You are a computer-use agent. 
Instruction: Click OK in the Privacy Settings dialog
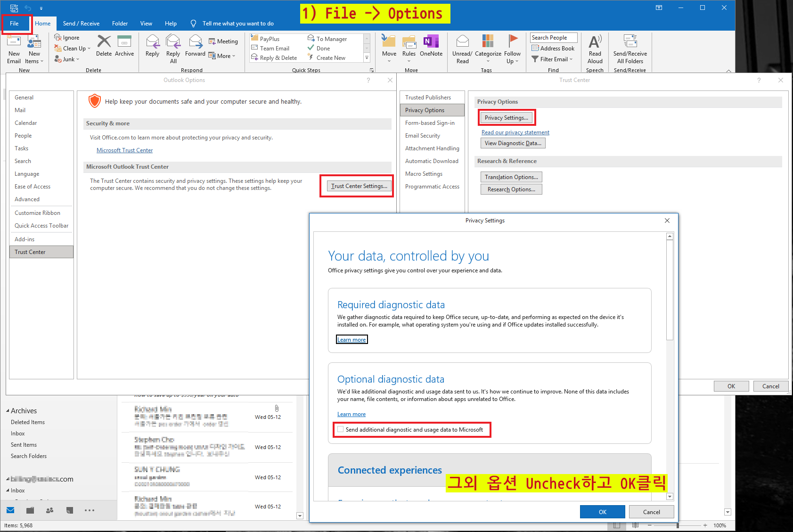603,512
